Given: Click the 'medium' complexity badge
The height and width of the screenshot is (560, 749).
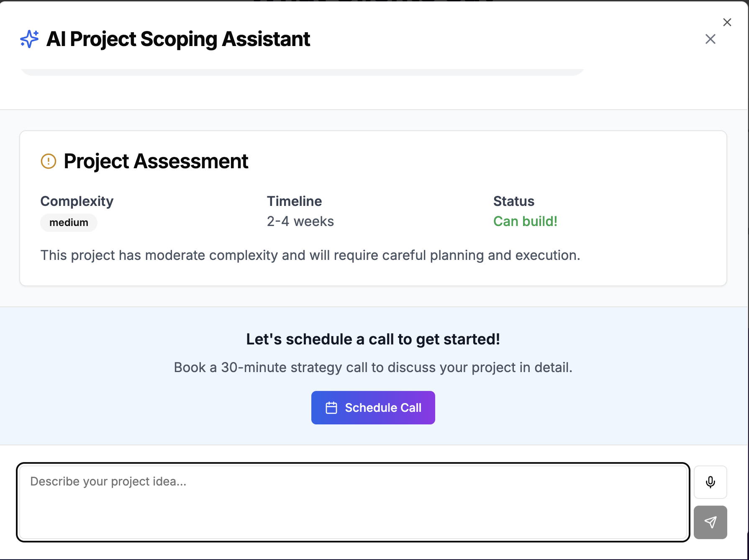Looking at the screenshot, I should click(x=69, y=223).
